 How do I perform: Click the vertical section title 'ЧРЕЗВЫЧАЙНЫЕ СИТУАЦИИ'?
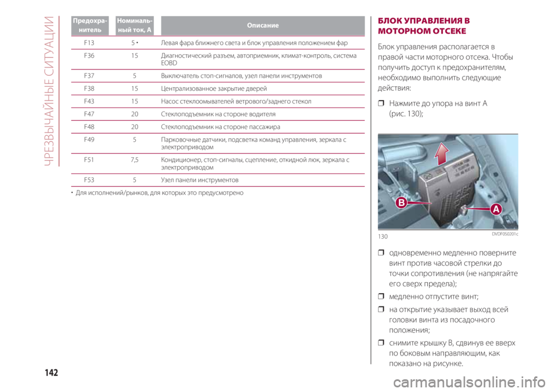(x=49, y=91)
